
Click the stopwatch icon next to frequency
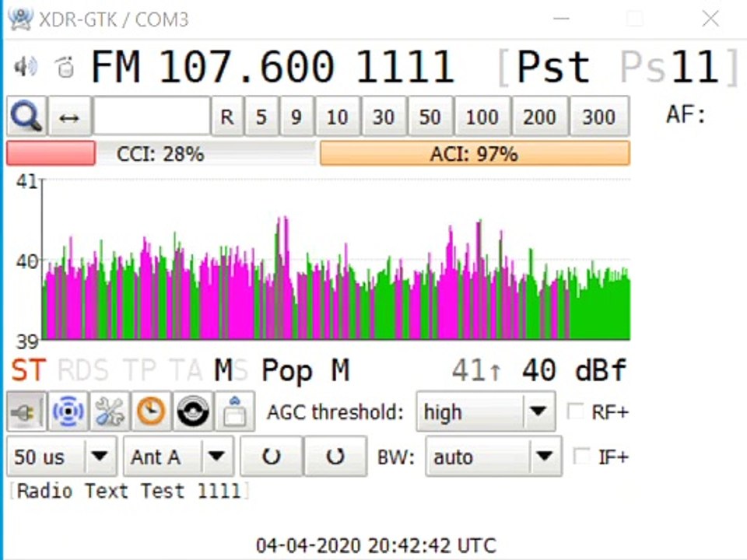coord(65,67)
